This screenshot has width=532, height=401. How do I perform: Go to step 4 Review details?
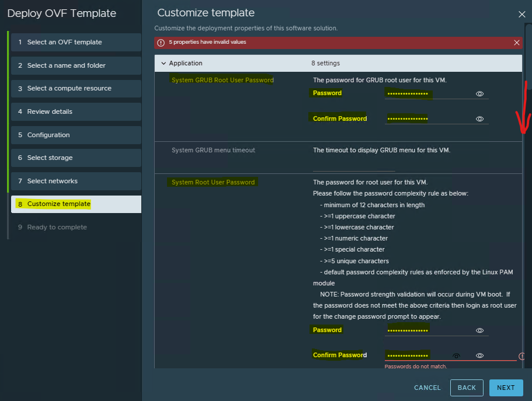[76, 111]
